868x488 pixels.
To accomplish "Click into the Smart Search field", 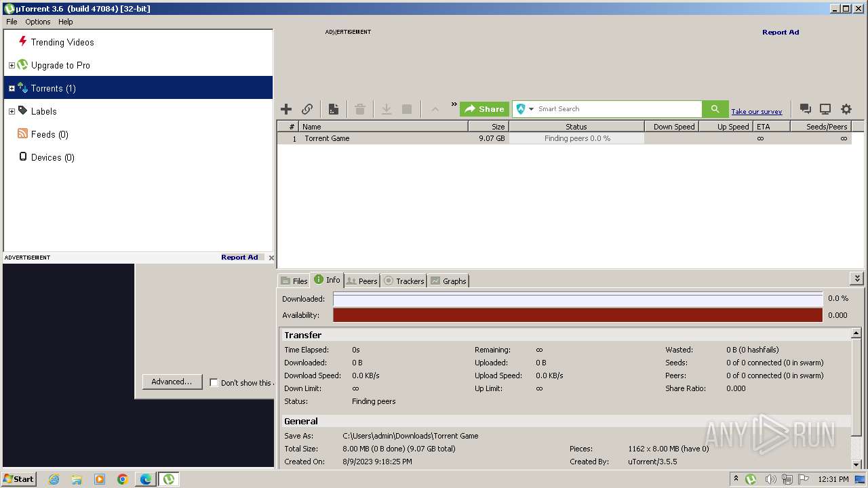I will pyautogui.click(x=618, y=109).
